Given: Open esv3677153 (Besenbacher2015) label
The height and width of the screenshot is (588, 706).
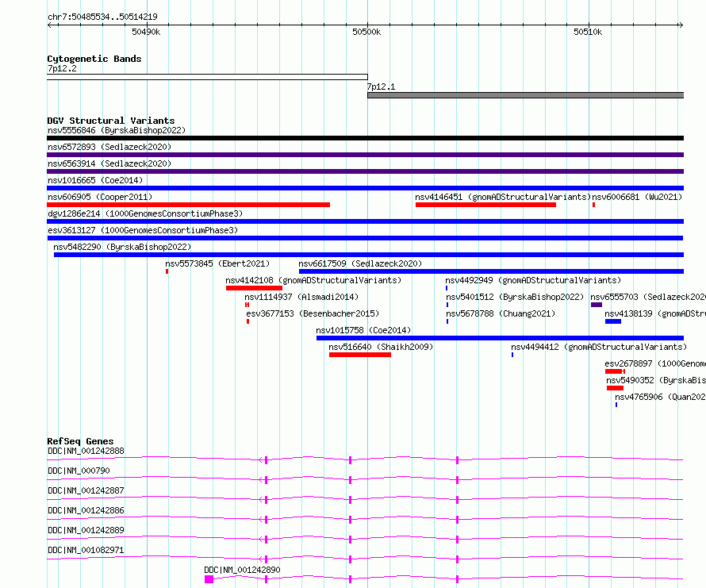Looking at the screenshot, I should [x=313, y=313].
